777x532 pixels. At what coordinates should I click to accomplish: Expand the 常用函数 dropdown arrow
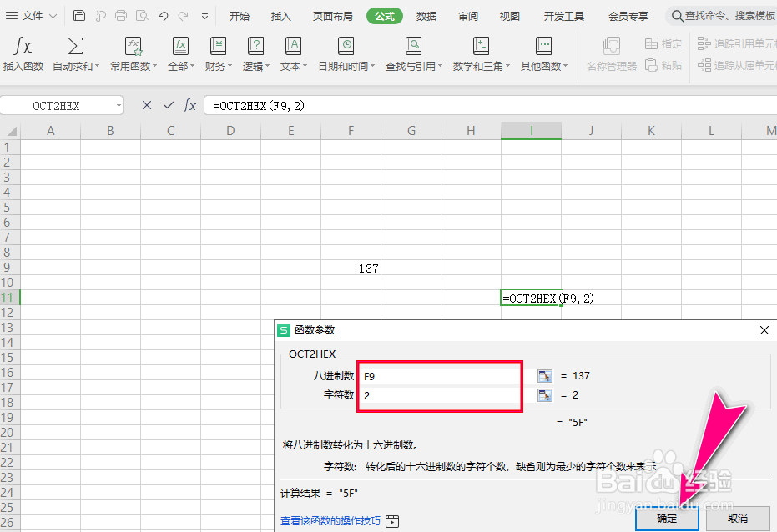click(x=154, y=66)
